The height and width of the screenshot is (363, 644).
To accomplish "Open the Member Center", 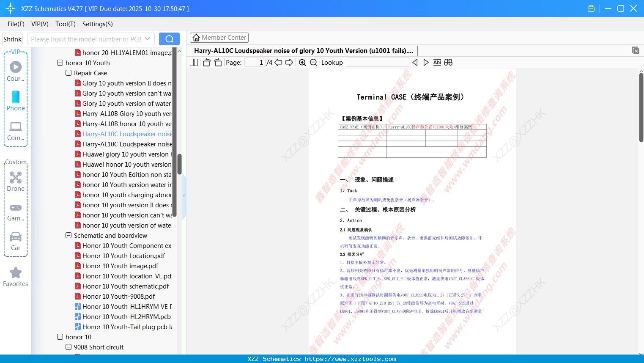I will (219, 38).
